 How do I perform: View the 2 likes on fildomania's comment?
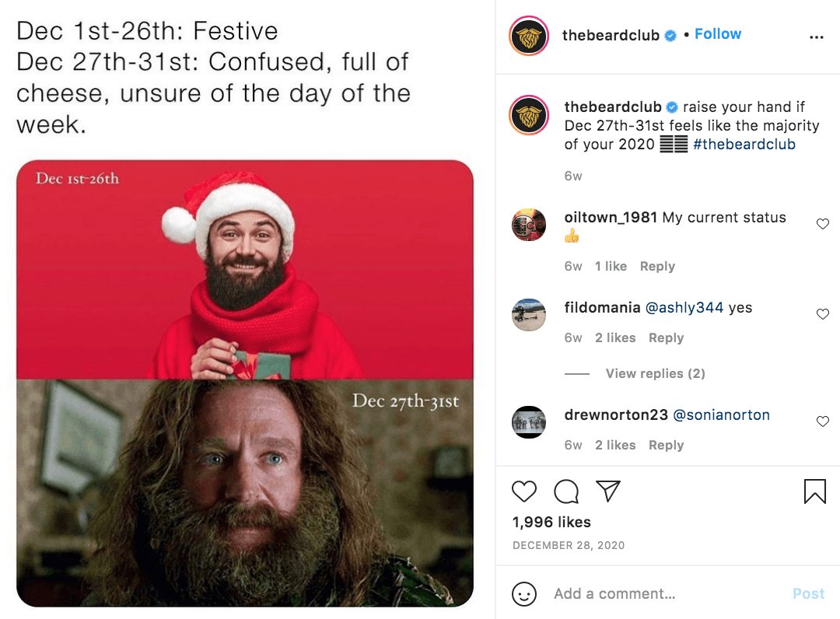[615, 337]
